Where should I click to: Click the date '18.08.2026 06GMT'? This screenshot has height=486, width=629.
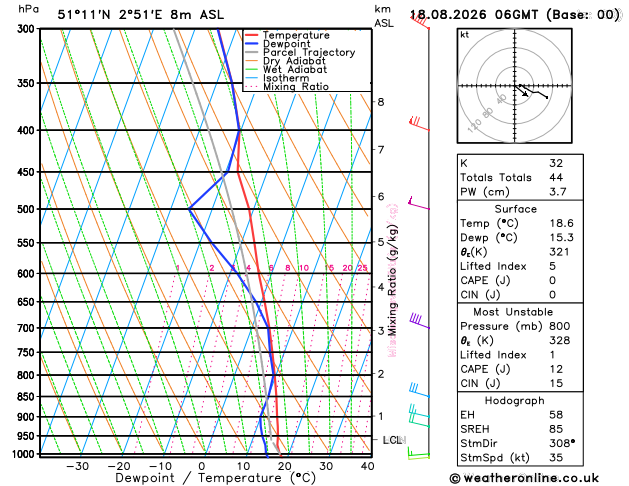[474, 15]
